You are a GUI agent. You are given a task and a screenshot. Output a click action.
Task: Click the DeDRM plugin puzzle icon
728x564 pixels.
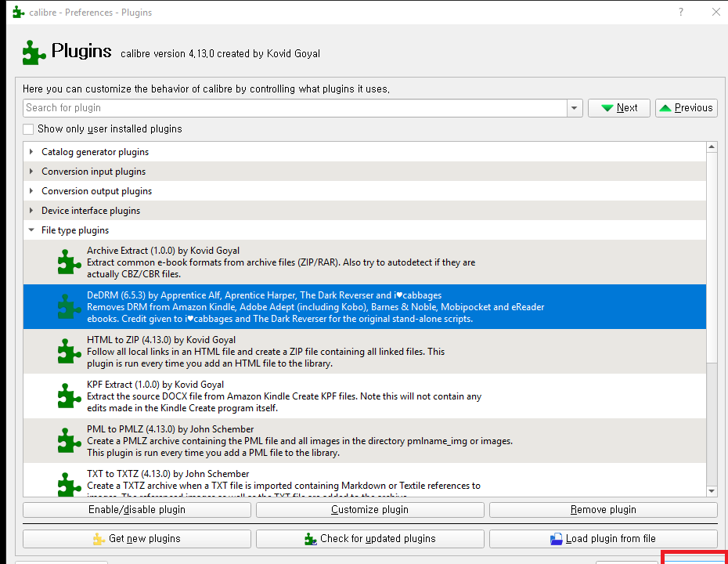69,306
